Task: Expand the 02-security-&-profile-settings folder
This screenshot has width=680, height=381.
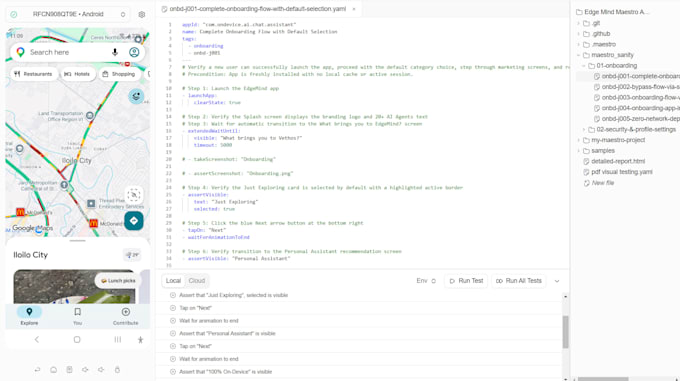Action: (584, 130)
